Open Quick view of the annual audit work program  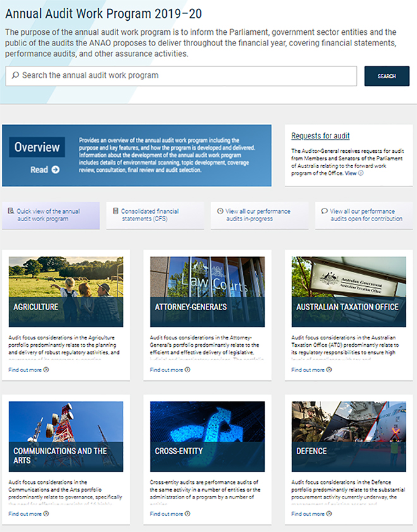(51, 215)
